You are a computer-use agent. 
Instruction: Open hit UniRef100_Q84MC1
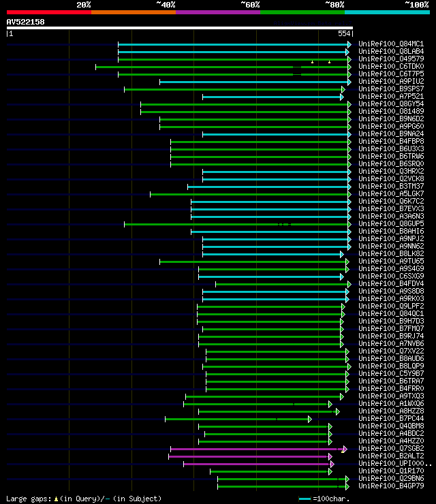click(x=391, y=44)
